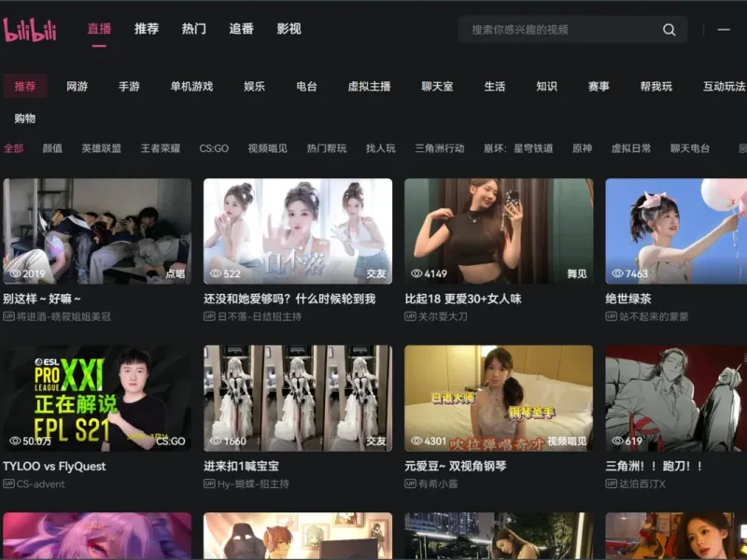Choose the 颜值 sub-filter
The height and width of the screenshot is (560, 747).
point(52,148)
